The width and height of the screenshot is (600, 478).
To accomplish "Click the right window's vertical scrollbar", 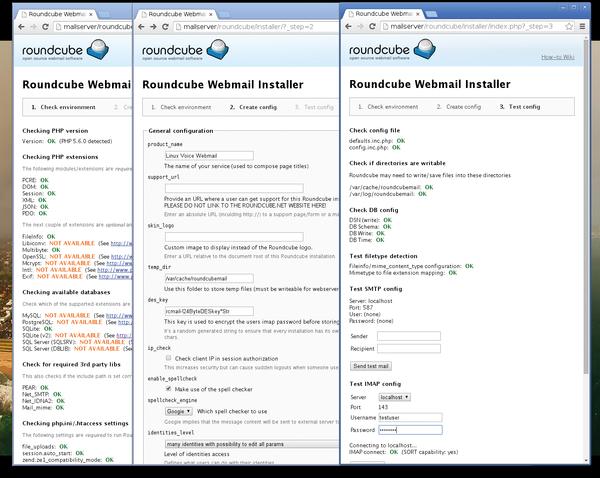I will [586, 207].
